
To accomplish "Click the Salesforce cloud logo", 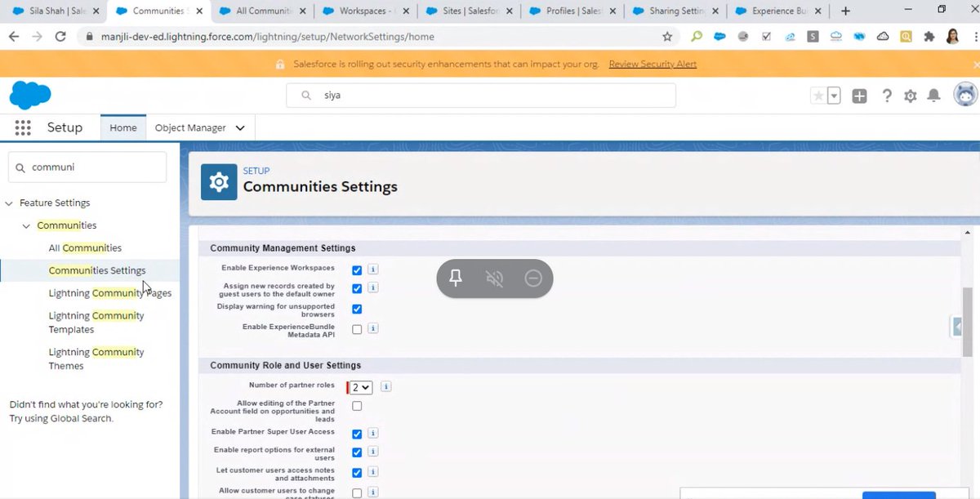I will tap(29, 95).
